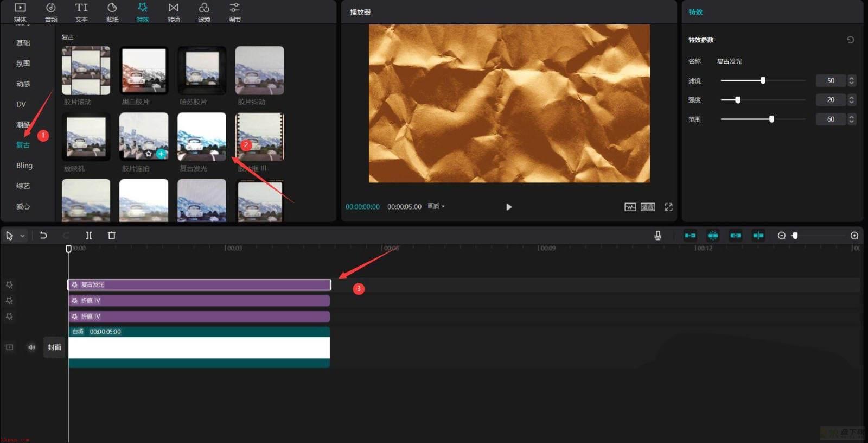The image size is (868, 443).
Task: Start voice recording with the microphone icon
Action: (x=658, y=236)
